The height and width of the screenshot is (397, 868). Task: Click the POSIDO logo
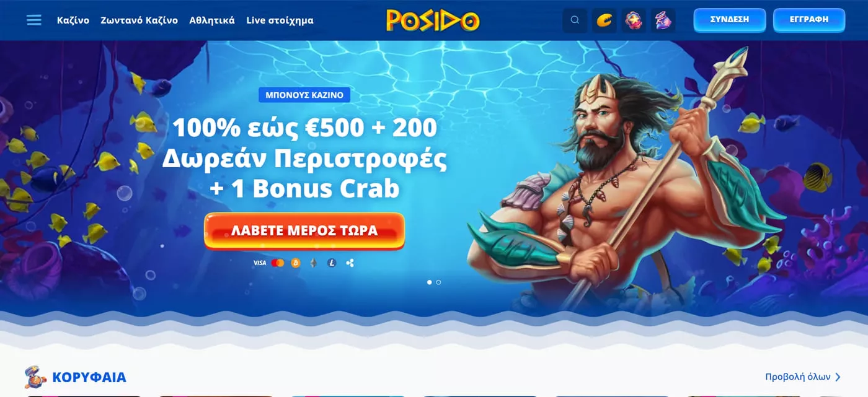[433, 20]
